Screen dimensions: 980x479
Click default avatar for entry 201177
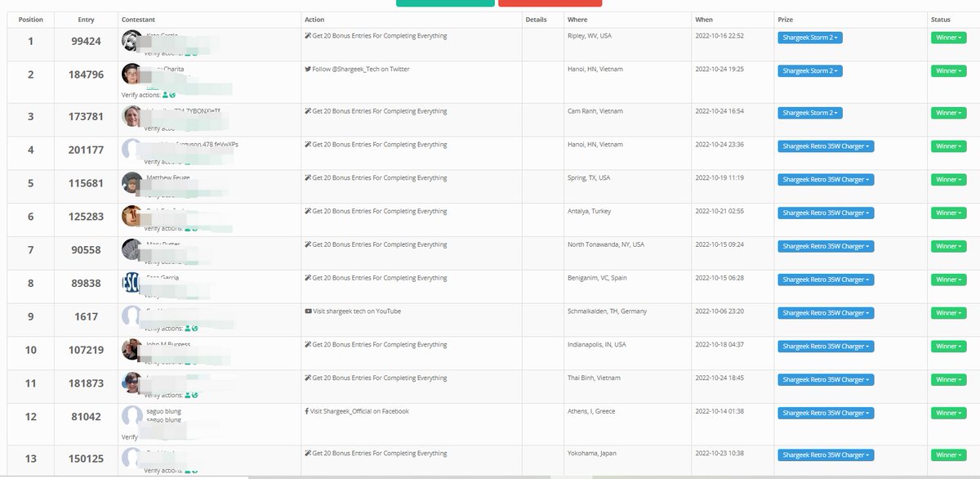click(131, 150)
